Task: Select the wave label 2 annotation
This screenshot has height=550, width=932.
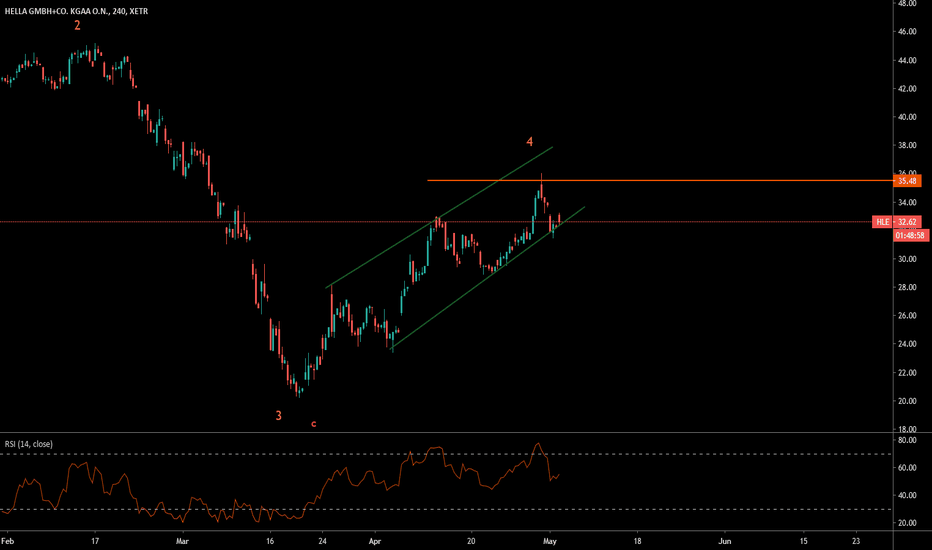Action: 77,25
